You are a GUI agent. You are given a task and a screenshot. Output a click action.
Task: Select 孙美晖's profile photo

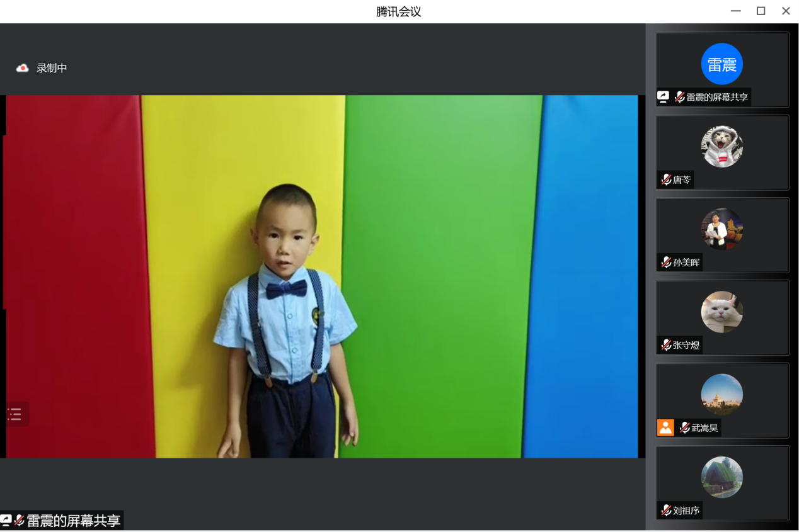point(721,229)
